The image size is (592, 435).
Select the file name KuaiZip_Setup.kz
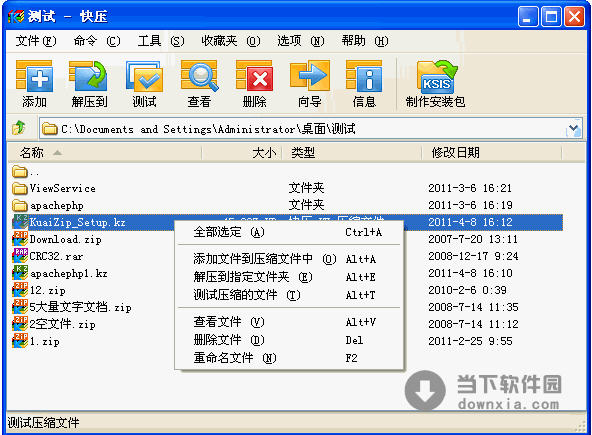[77, 222]
